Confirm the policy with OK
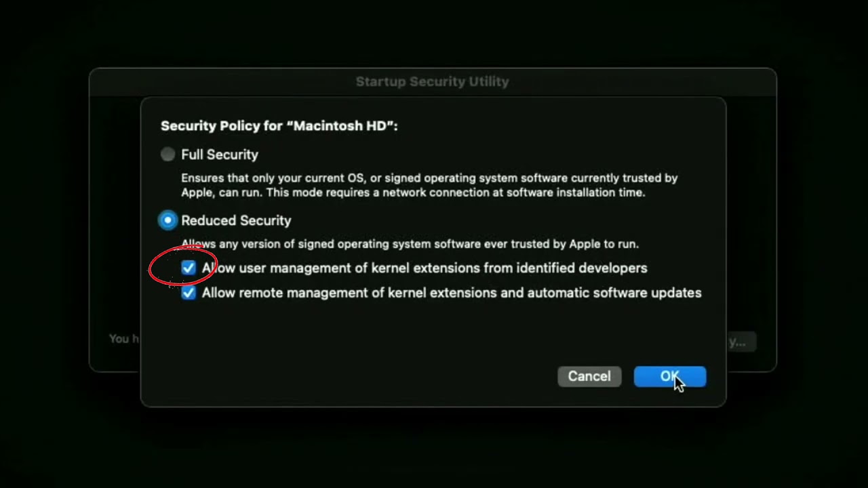868x488 pixels. (x=670, y=376)
